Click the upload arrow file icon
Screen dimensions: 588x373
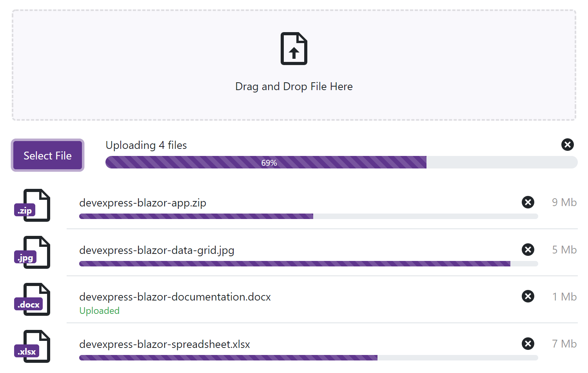click(294, 49)
